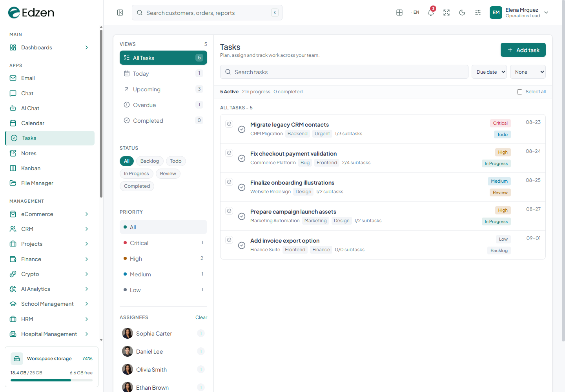The image size is (565, 392).
Task: Open notifications bell with badge
Action: pyautogui.click(x=431, y=13)
